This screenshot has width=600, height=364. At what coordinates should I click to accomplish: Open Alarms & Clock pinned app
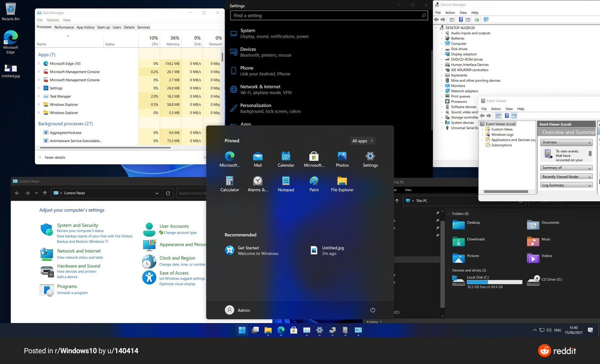pos(257,184)
